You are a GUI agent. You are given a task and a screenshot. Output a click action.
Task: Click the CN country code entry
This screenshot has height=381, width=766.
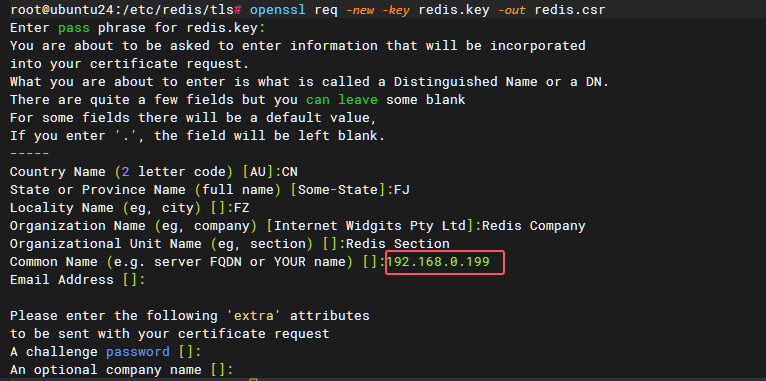tap(290, 172)
